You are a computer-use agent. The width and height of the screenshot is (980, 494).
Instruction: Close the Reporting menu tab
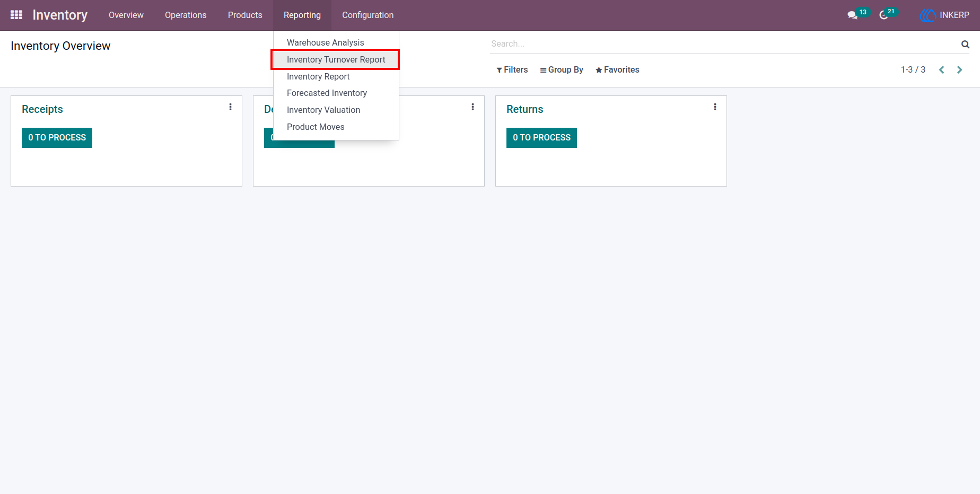pos(302,15)
